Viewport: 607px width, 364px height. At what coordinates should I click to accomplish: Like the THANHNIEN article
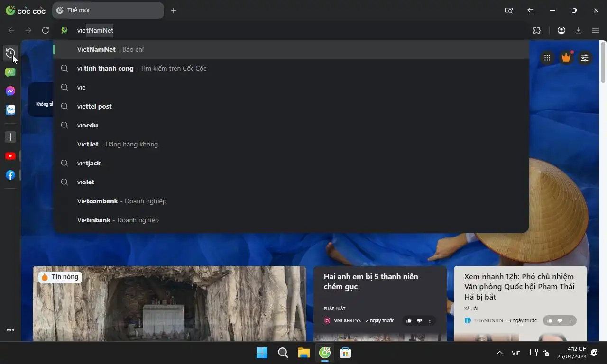[x=549, y=321]
